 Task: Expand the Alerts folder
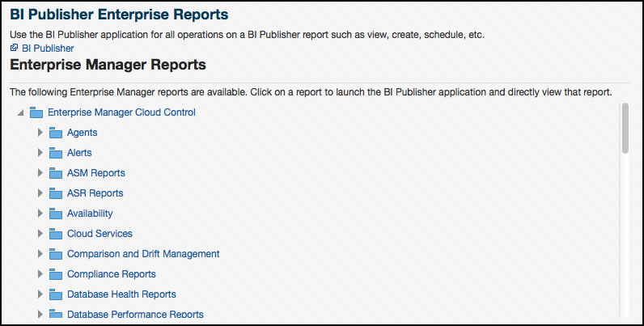(40, 153)
